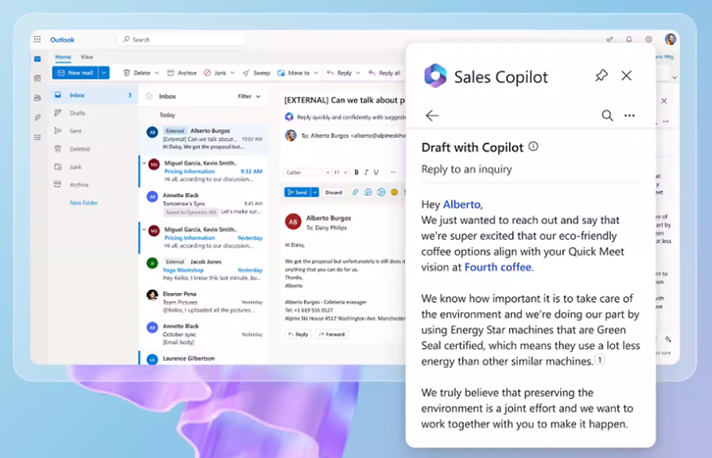This screenshot has height=458, width=712.
Task: Click the Sweep toolbar button
Action: click(257, 73)
